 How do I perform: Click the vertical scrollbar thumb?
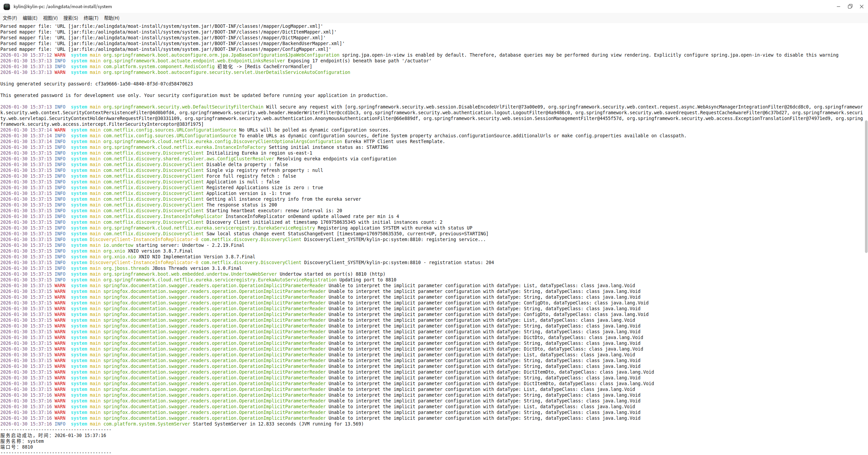click(866, 186)
